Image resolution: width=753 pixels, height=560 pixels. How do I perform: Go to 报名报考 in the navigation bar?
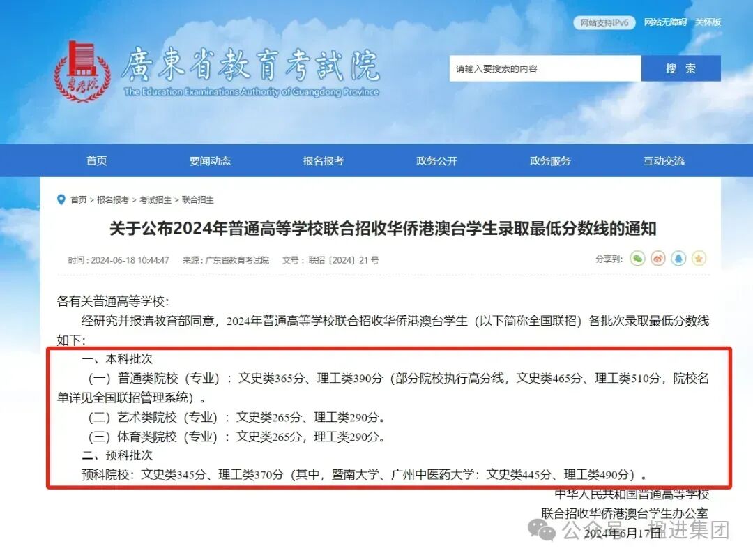(x=324, y=161)
